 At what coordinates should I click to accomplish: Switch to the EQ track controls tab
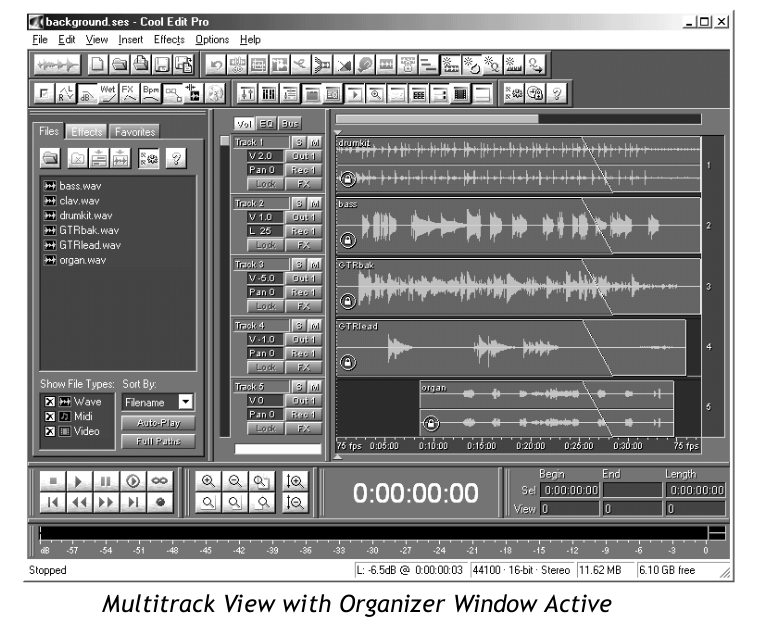(266, 124)
